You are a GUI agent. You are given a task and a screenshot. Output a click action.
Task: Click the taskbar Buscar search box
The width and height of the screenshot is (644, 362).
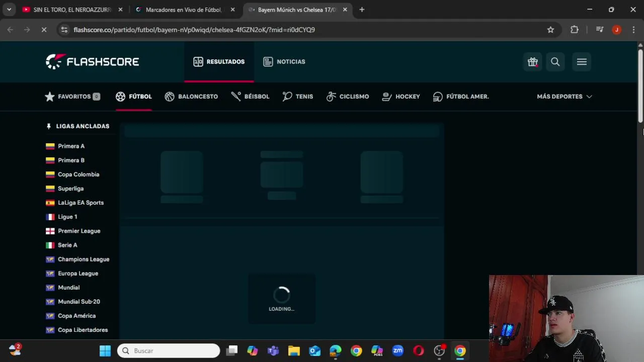pos(169,351)
